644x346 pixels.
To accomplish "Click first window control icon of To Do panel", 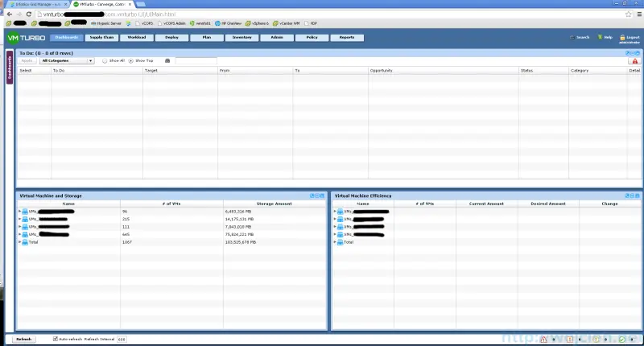I will coord(628,53).
